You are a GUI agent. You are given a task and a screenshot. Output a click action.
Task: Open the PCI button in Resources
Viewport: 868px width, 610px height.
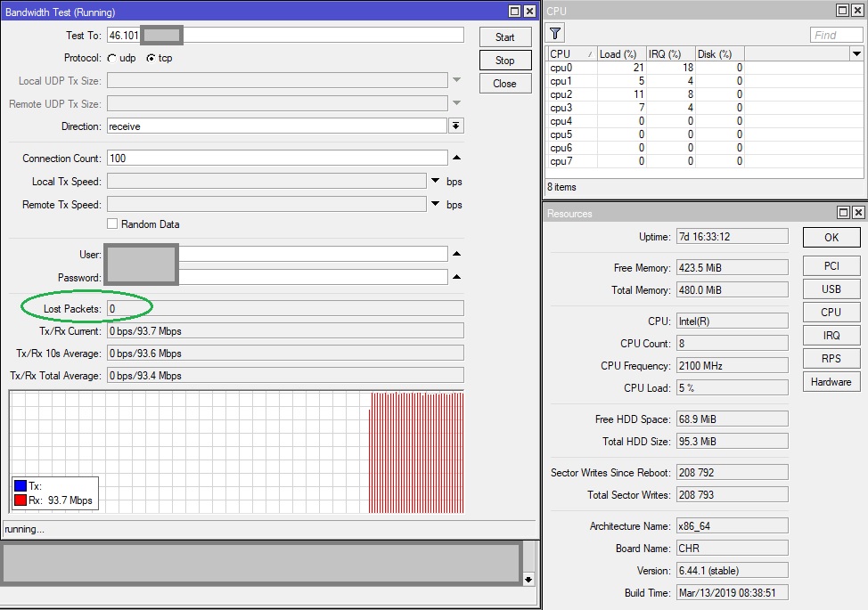click(x=831, y=266)
